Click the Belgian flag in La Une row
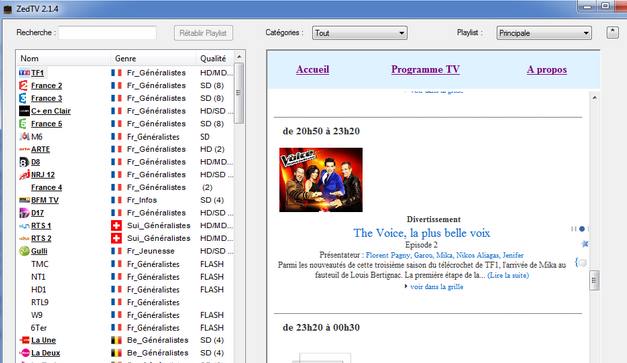 pos(116,340)
